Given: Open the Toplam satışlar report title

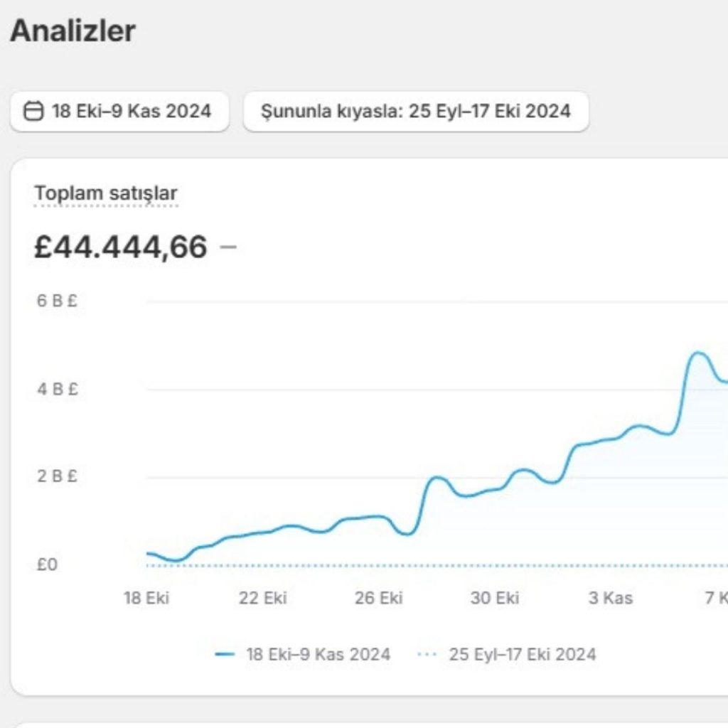Looking at the screenshot, I should pyautogui.click(x=106, y=193).
